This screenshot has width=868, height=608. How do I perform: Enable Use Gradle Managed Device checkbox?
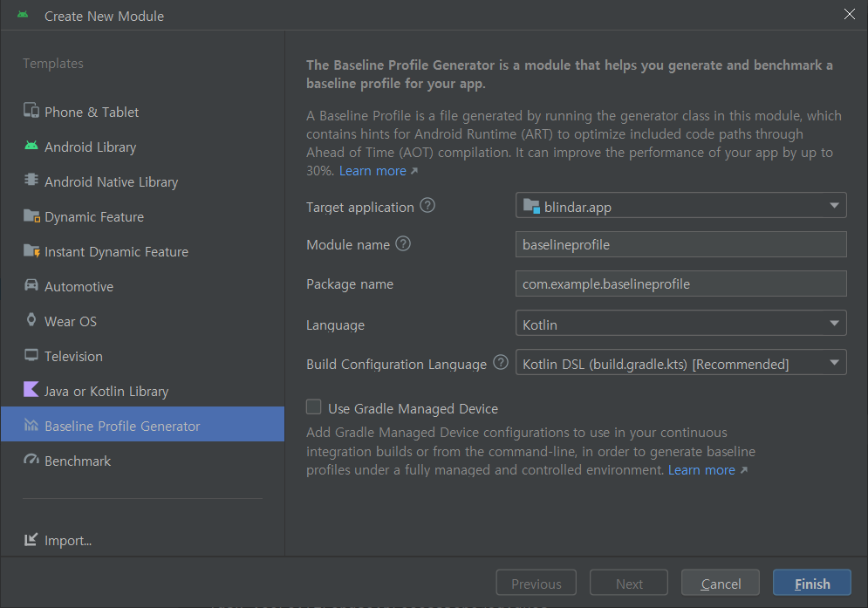point(314,407)
